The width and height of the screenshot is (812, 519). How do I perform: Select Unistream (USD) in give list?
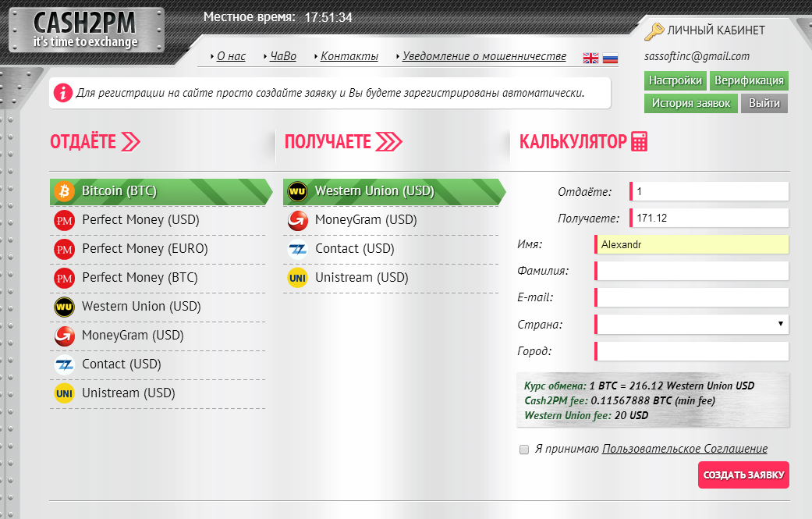click(x=158, y=393)
